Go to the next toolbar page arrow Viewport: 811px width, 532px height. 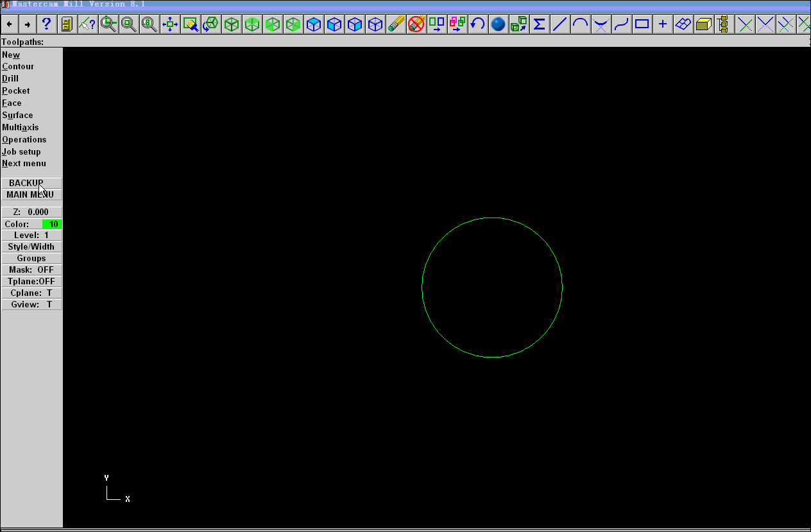click(28, 24)
